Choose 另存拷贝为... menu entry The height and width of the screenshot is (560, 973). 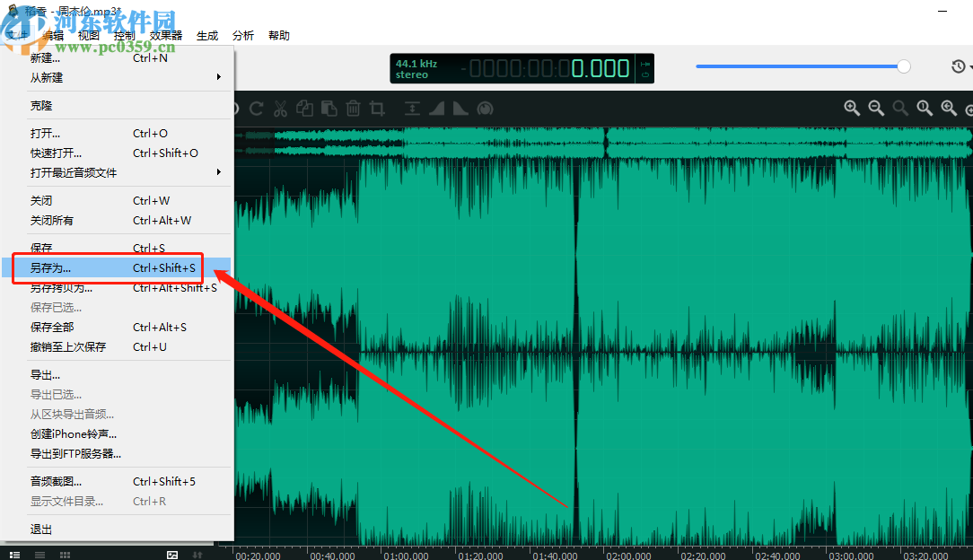click(117, 288)
